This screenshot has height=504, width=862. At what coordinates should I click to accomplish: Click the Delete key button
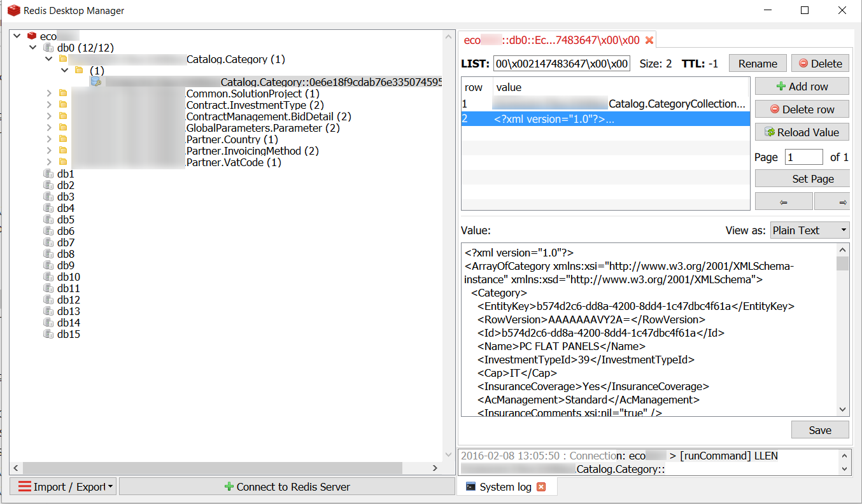point(820,64)
